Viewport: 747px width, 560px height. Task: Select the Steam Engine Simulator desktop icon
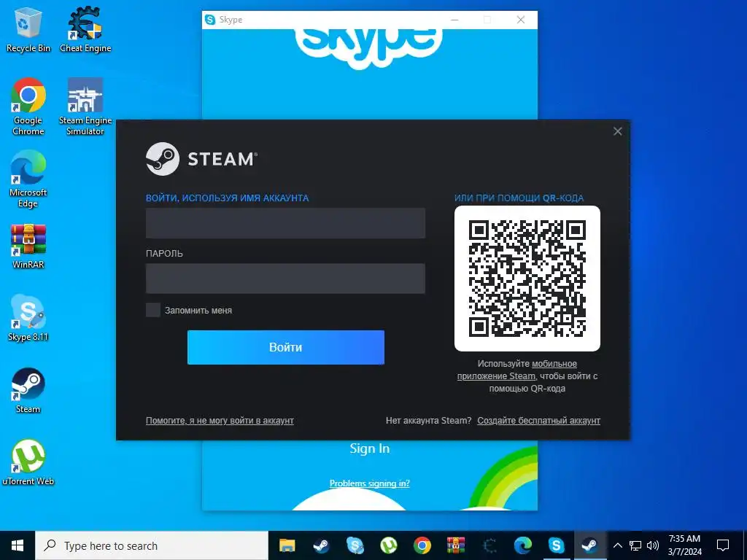85,106
